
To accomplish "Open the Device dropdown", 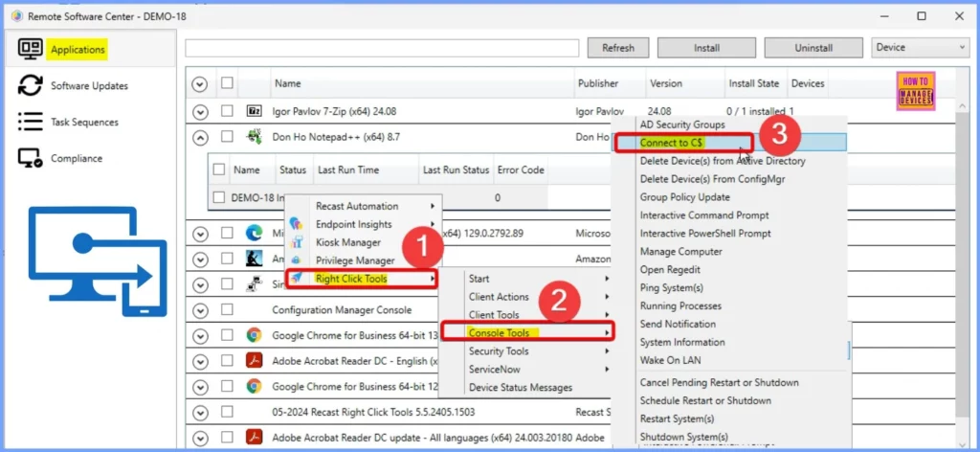I will pos(920,48).
